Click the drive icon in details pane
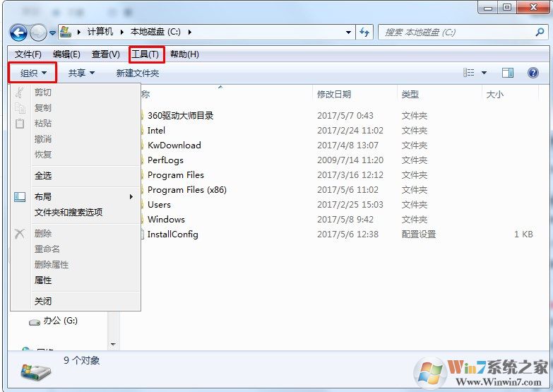Viewport: 553px width, 392px height. (x=35, y=372)
